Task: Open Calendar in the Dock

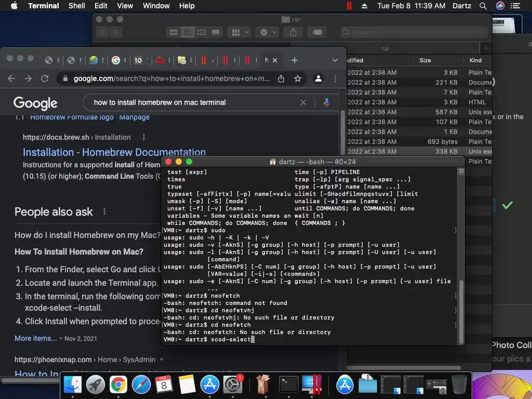Action: coord(164,384)
